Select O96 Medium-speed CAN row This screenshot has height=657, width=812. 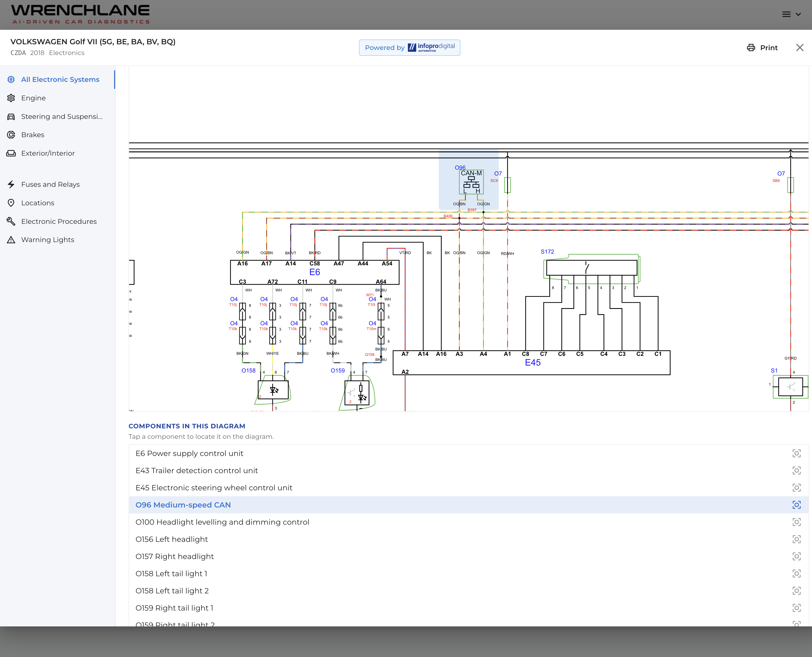469,505
